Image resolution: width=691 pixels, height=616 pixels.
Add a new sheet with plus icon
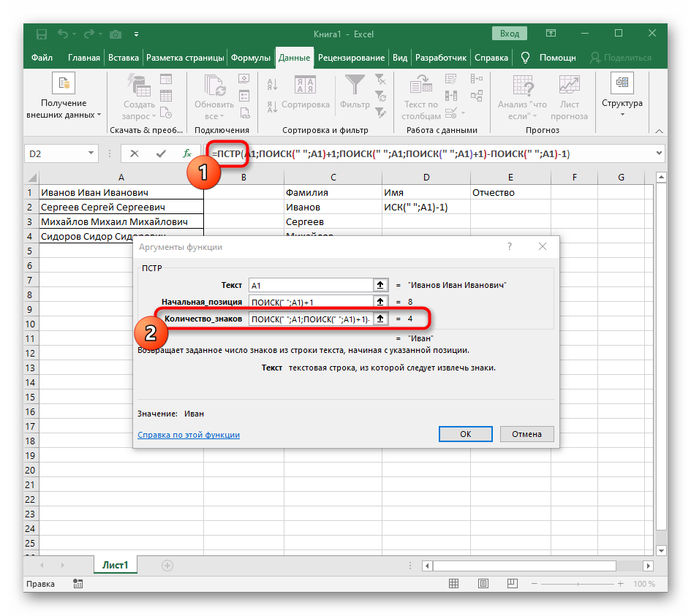pyautogui.click(x=167, y=566)
